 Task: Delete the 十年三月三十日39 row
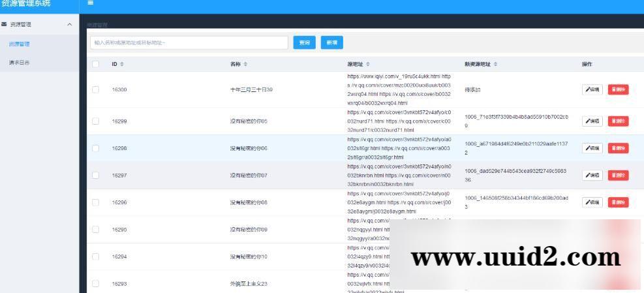(618, 89)
